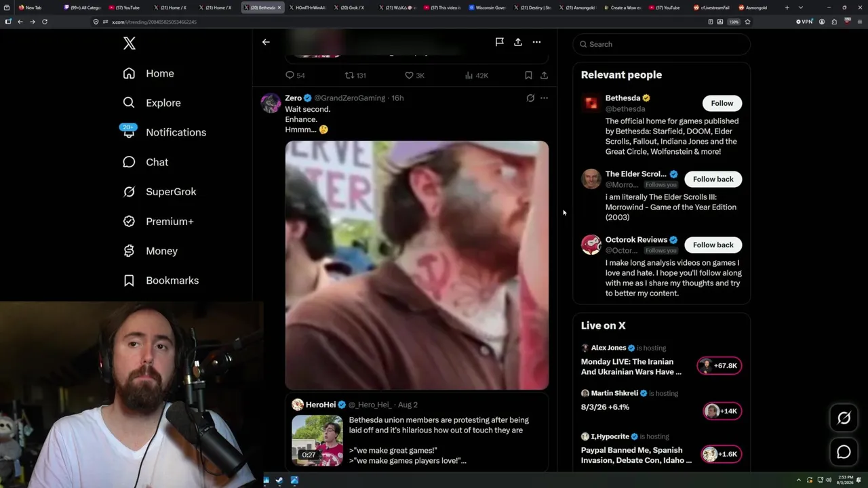Click the share icon in the timeline header
Image resolution: width=868 pixels, height=488 pixels.
(518, 42)
